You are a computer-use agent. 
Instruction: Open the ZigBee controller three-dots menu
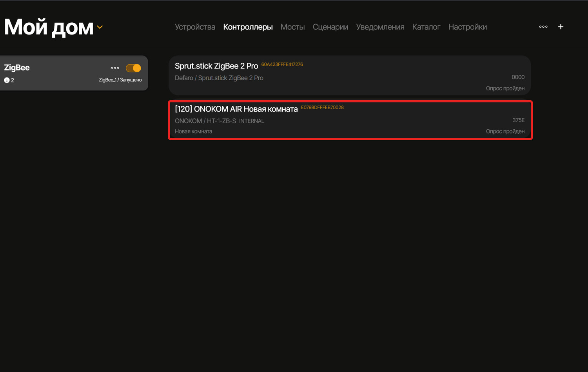(114, 68)
